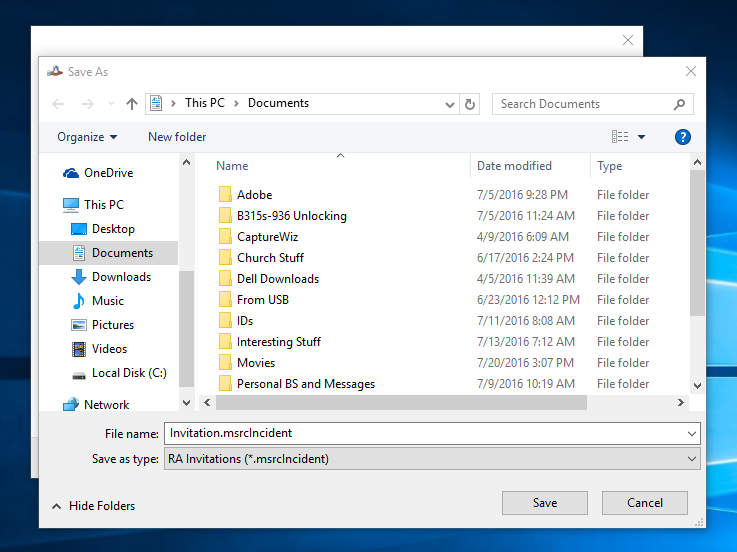
Task: Select the Interesting Stuff folder
Action: [279, 342]
